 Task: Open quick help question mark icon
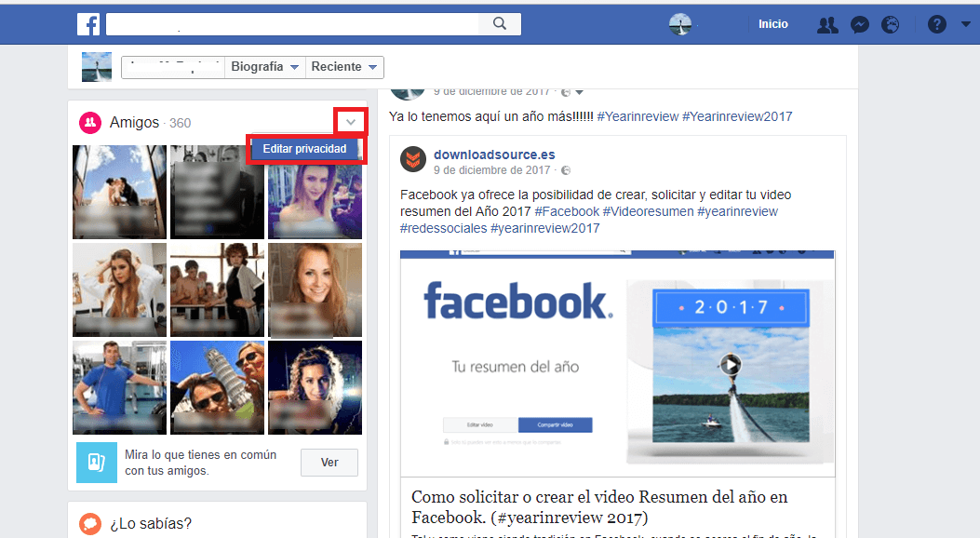(936, 25)
